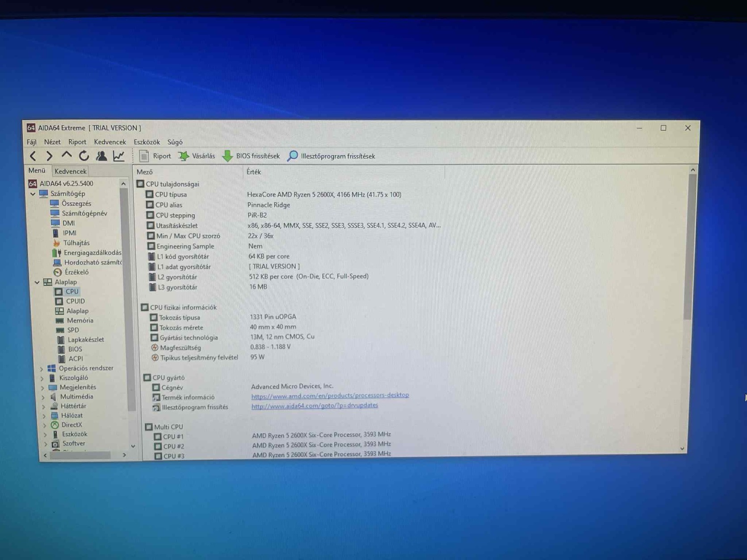Click the details pane scroll-down arrow
This screenshot has height=560, width=747.
[x=682, y=448]
